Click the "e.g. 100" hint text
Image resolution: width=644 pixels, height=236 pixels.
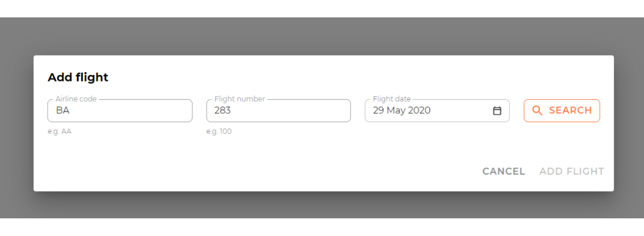point(219,132)
